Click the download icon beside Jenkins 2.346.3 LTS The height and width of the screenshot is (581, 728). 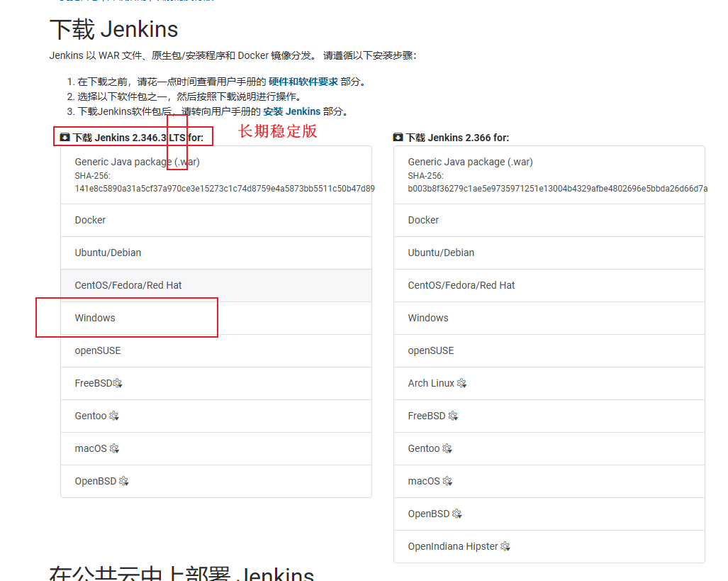(x=65, y=137)
